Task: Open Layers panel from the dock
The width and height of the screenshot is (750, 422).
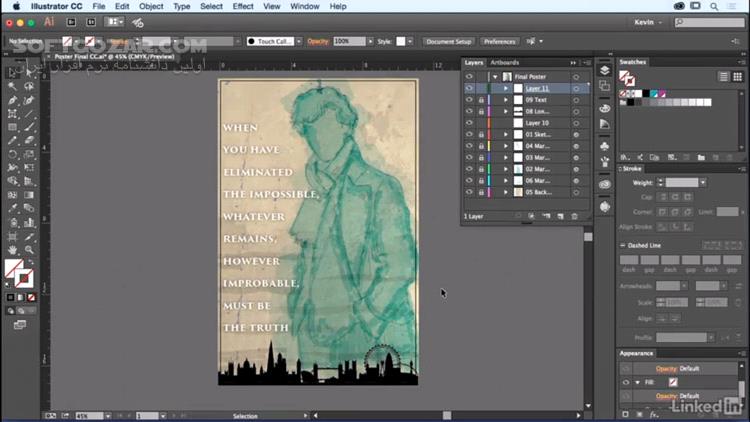Action: click(x=605, y=70)
